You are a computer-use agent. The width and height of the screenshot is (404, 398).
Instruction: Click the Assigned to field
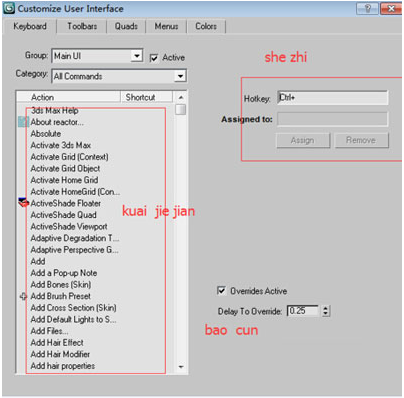pos(333,119)
